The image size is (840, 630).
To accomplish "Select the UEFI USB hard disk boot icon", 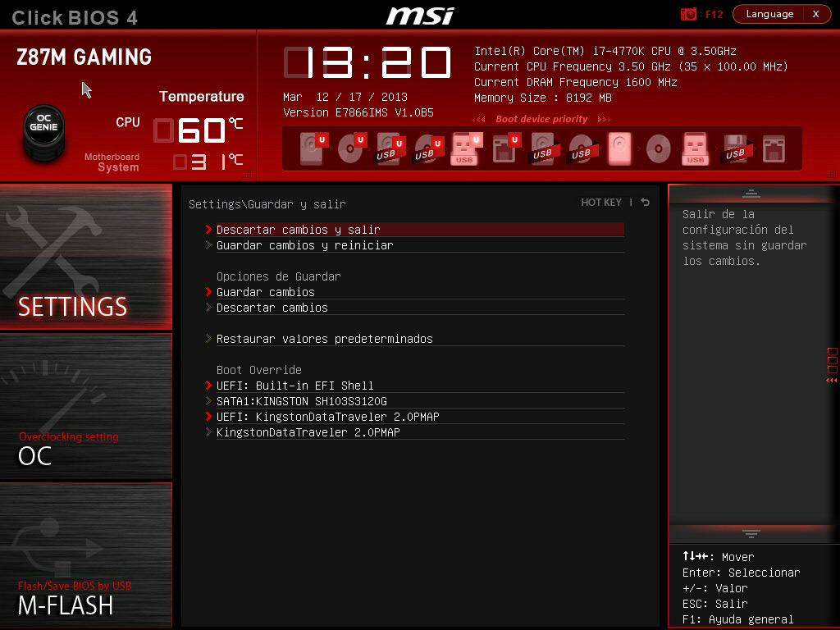I will click(x=390, y=148).
